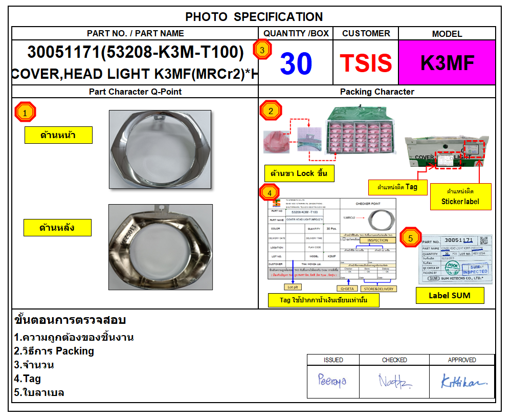Click the 'LOT NO.' cell on SUM label
512x420 pixels.
pyautogui.click(x=465, y=253)
